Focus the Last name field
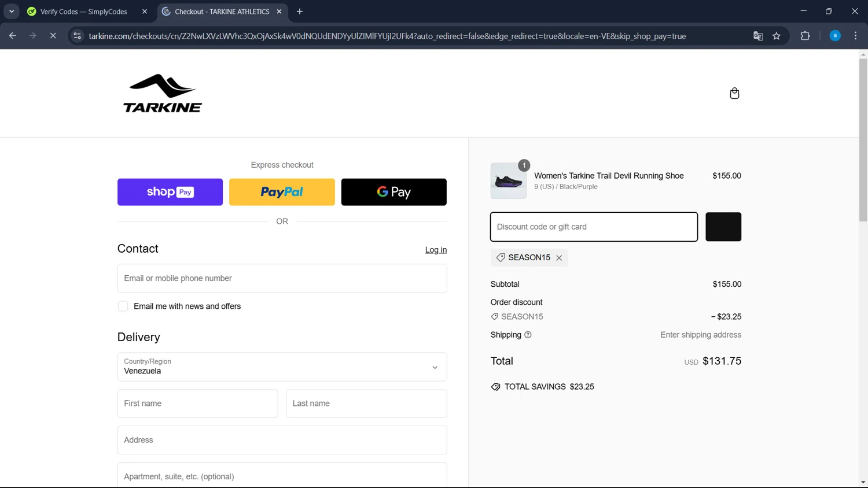This screenshot has height=488, width=868. [x=366, y=404]
